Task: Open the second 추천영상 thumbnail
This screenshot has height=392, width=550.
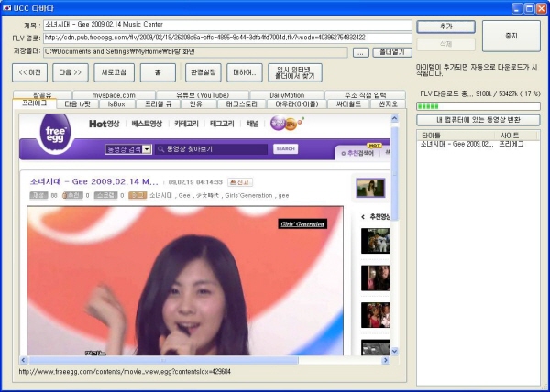Action: [375, 278]
